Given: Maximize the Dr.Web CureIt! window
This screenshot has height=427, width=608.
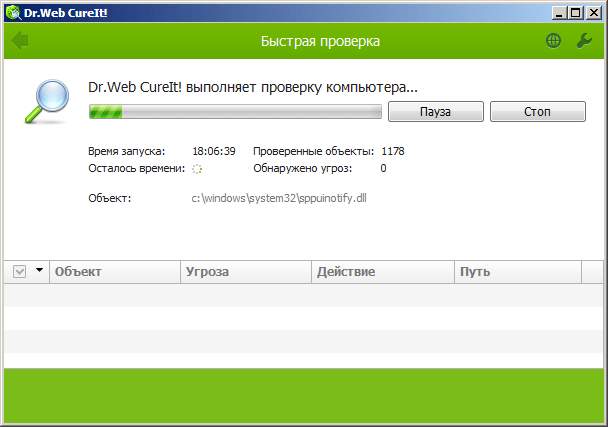Looking at the screenshot, I should (x=576, y=13).
